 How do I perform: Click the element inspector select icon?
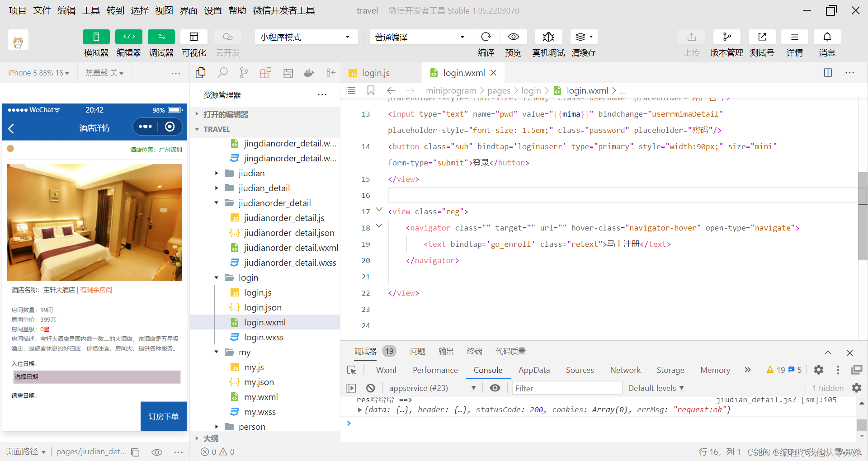click(352, 370)
